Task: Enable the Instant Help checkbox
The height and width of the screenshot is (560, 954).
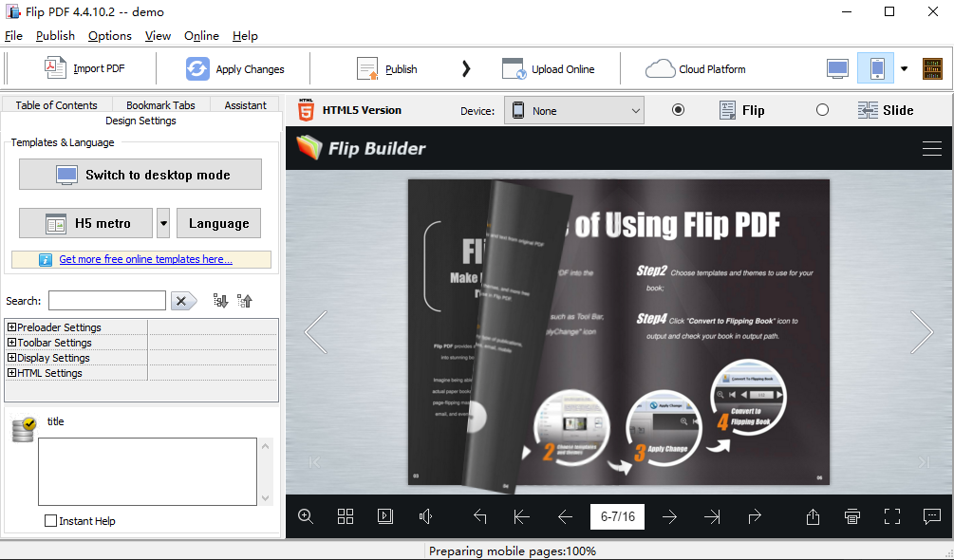Action: 51,520
